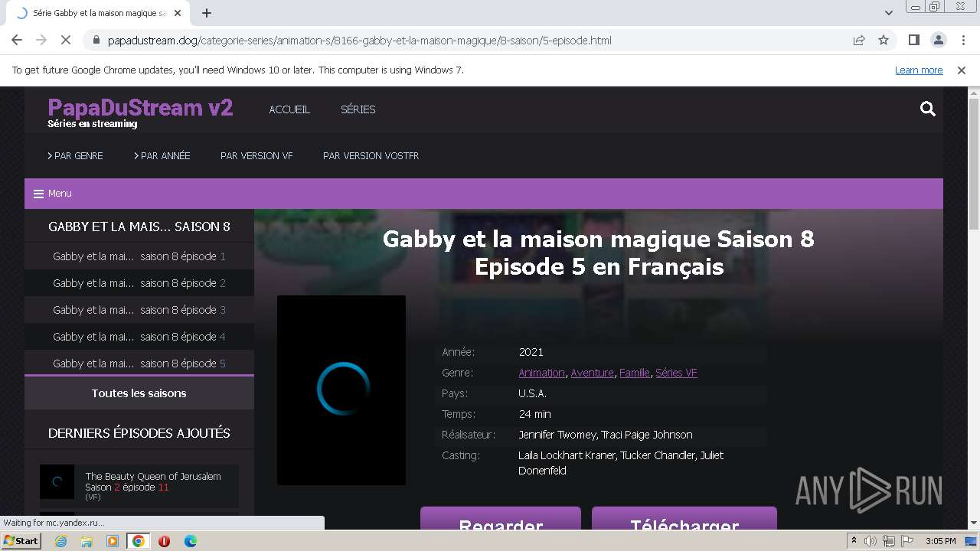The width and height of the screenshot is (980, 551).
Task: Click the episode title heading text
Action: [599, 253]
